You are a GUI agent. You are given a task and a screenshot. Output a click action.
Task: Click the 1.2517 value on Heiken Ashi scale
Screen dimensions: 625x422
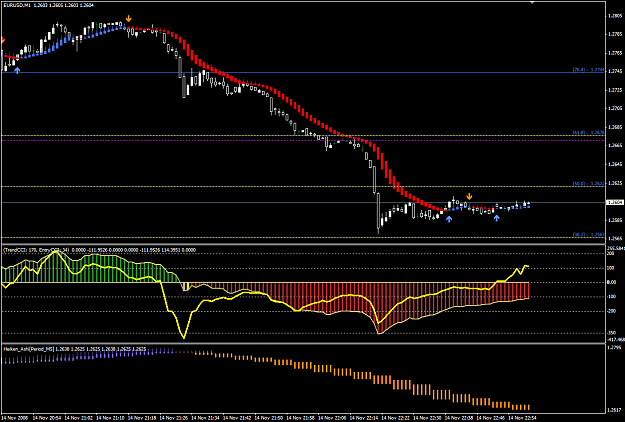click(614, 410)
